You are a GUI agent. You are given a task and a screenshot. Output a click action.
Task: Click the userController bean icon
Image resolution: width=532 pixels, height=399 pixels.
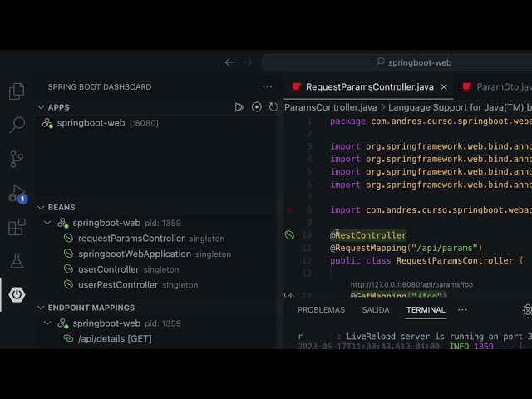coord(68,269)
